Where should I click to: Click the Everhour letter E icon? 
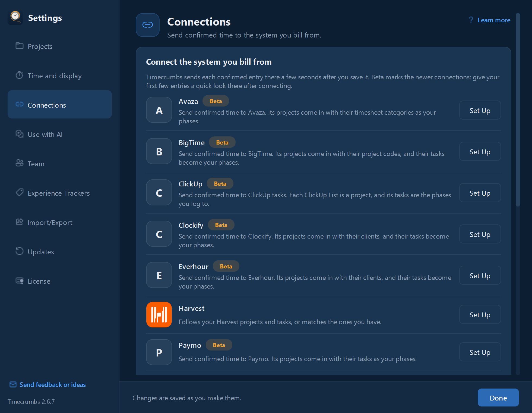tap(159, 275)
